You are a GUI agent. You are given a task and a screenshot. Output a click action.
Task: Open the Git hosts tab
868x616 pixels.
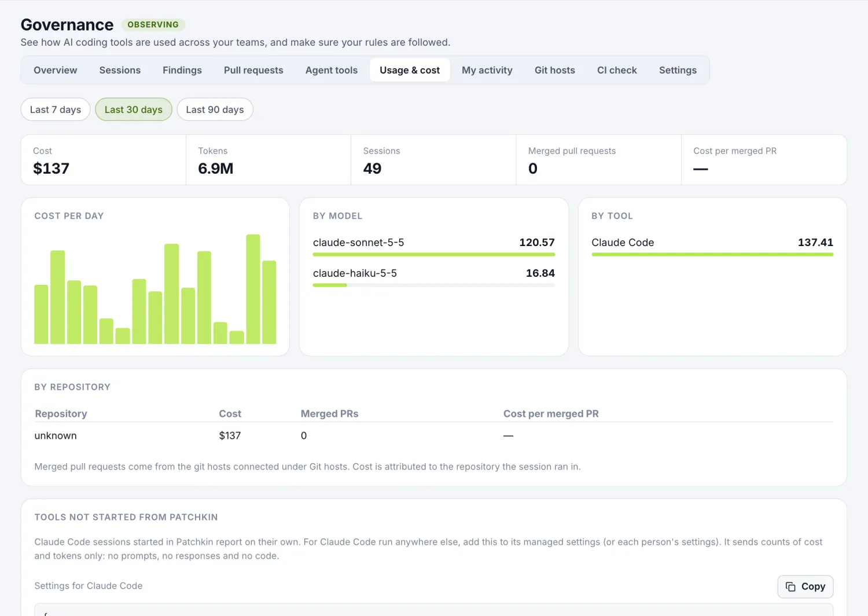(555, 70)
